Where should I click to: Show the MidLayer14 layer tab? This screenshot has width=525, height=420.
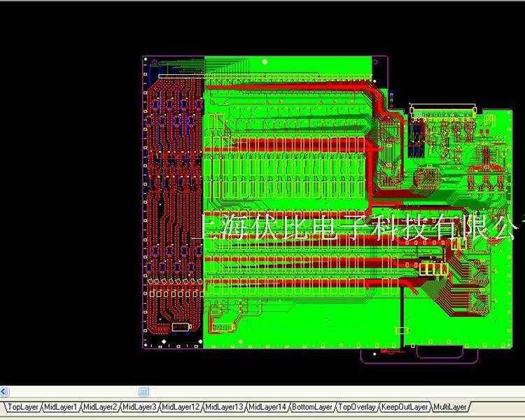pos(267,407)
